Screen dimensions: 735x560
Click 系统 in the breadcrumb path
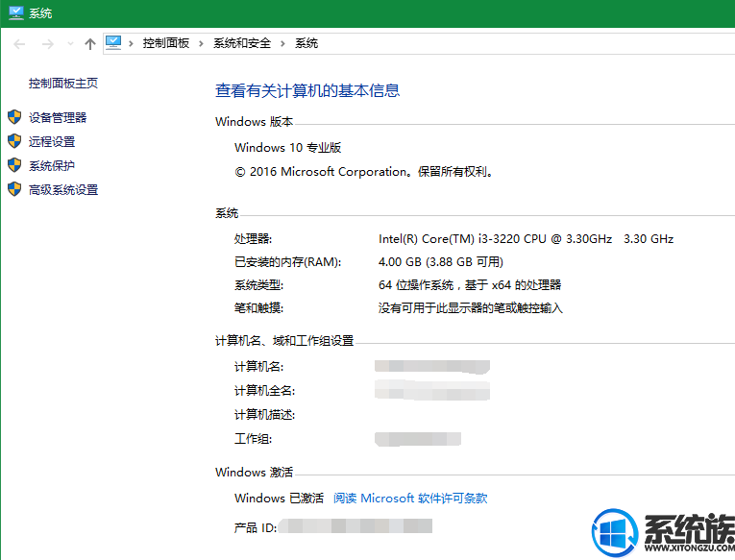point(306,43)
